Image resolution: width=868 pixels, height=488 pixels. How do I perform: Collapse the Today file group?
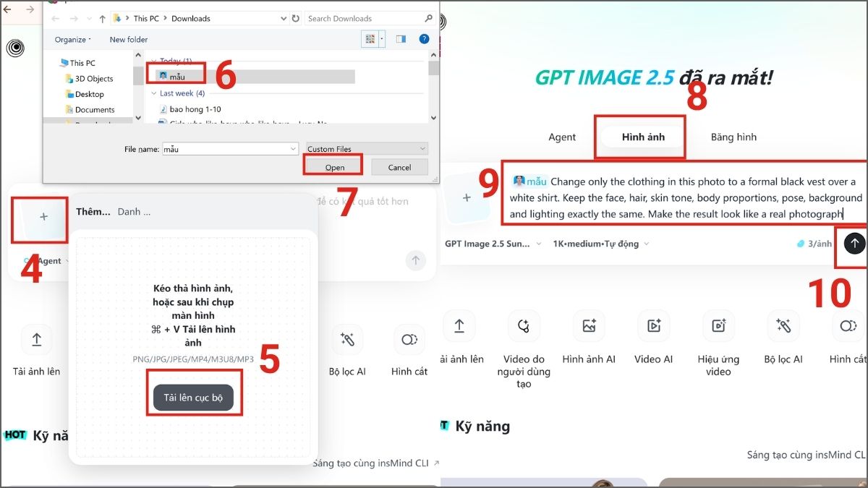click(x=154, y=61)
